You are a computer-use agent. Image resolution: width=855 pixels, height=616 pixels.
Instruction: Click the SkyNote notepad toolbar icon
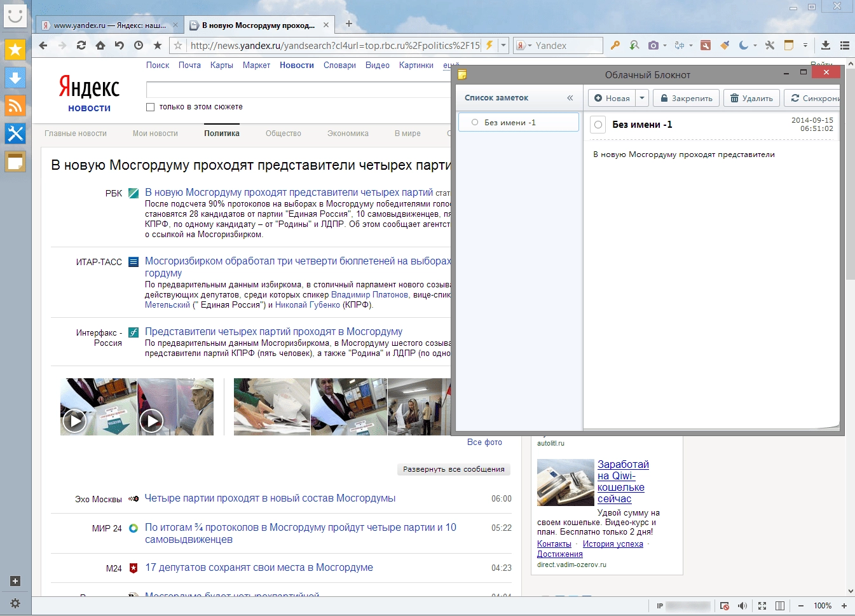pos(789,45)
